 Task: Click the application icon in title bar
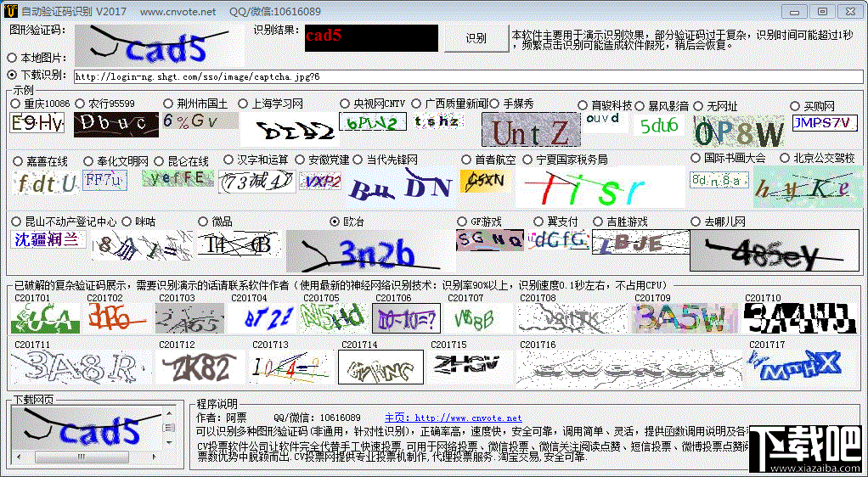pyautogui.click(x=9, y=11)
